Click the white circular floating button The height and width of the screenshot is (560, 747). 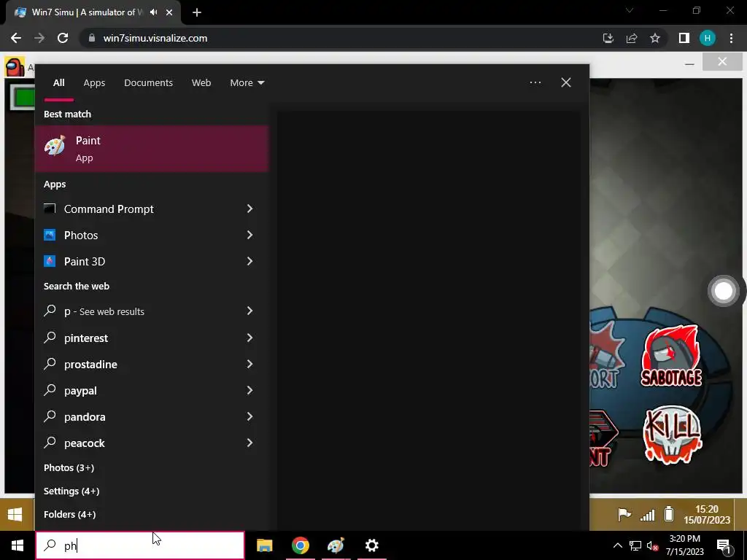coord(723,290)
